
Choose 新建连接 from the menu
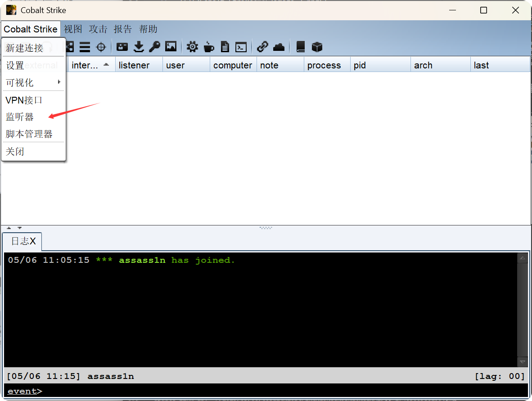tap(34, 48)
